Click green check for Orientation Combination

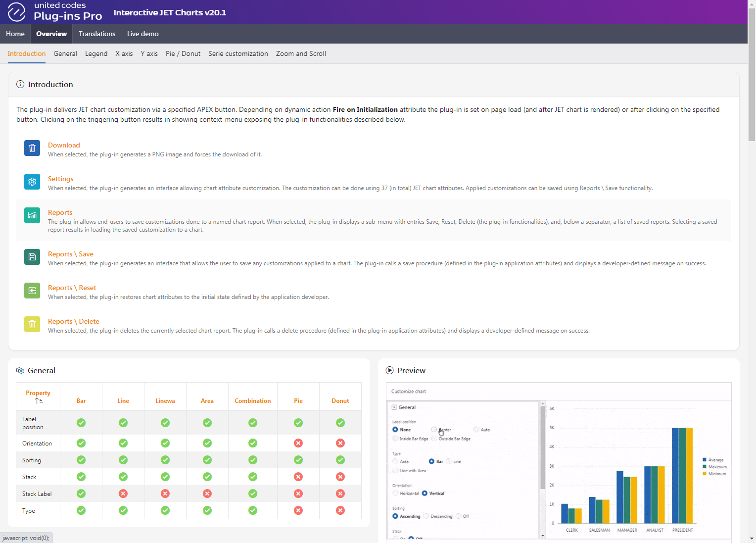pyautogui.click(x=253, y=443)
